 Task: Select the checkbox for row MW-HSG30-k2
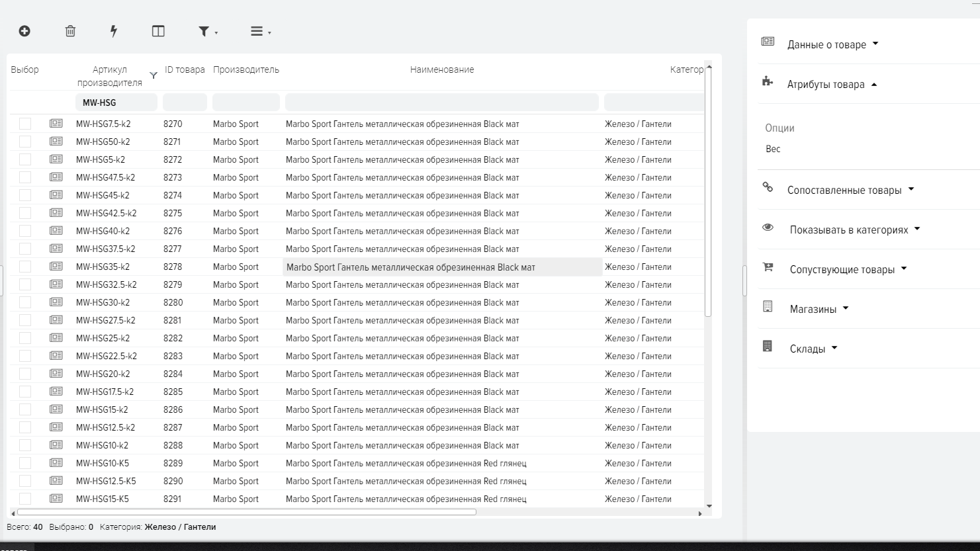coord(25,302)
